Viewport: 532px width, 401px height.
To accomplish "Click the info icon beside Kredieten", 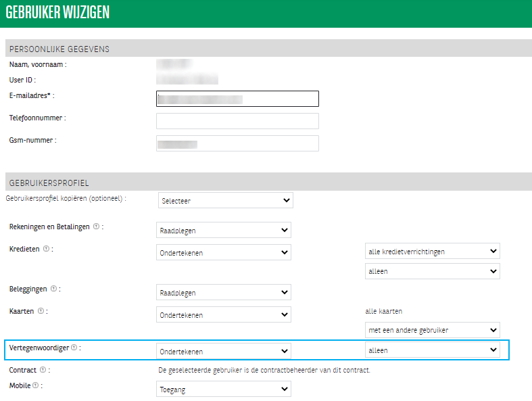I will (x=46, y=249).
